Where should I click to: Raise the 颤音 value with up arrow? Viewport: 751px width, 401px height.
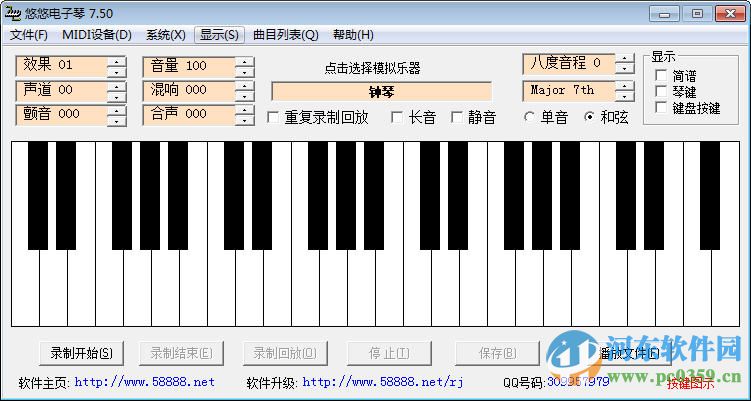117,110
